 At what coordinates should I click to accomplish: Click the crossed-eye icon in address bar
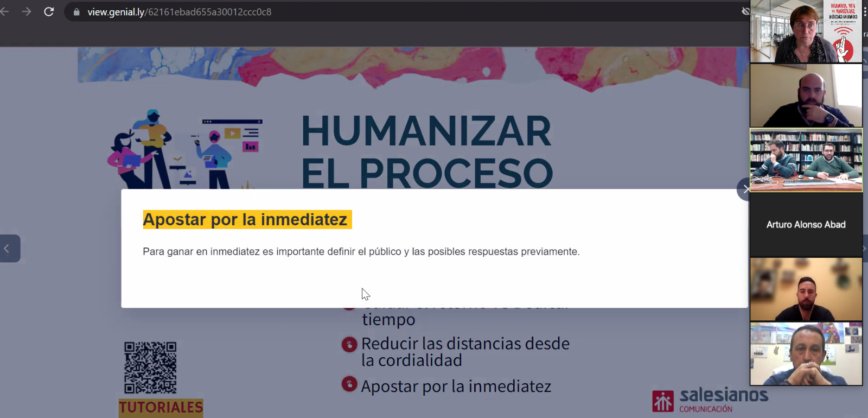(746, 11)
